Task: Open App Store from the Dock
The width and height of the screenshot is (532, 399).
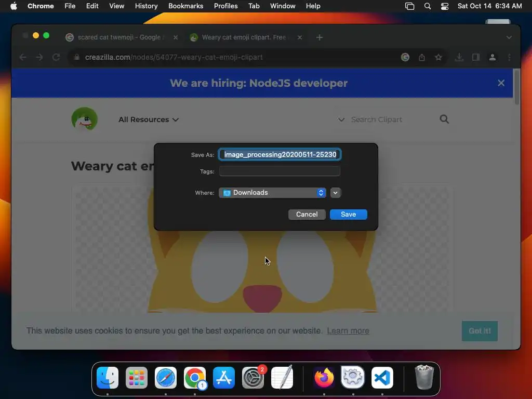Action: [224, 378]
